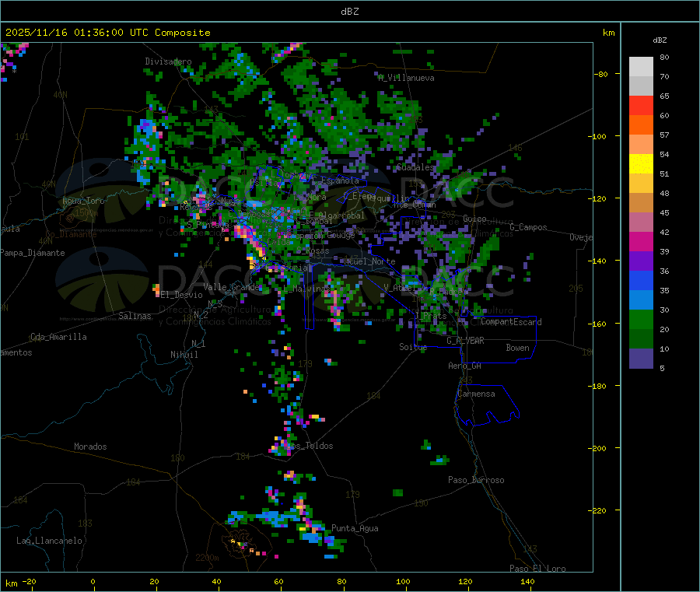Click the Guadales map label
The image size is (700, 592).
click(415, 167)
